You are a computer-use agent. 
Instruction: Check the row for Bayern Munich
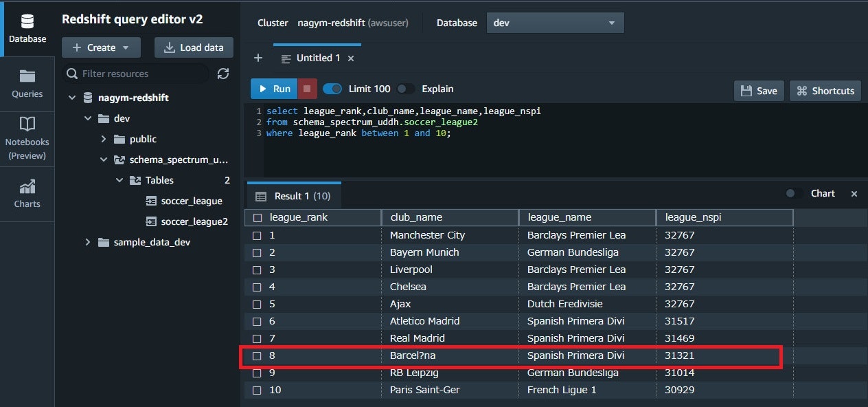tap(257, 252)
